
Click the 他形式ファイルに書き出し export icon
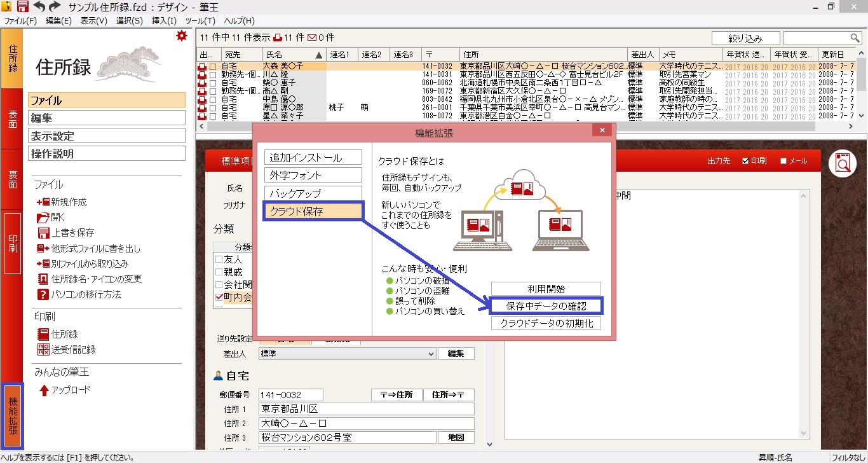[43, 248]
